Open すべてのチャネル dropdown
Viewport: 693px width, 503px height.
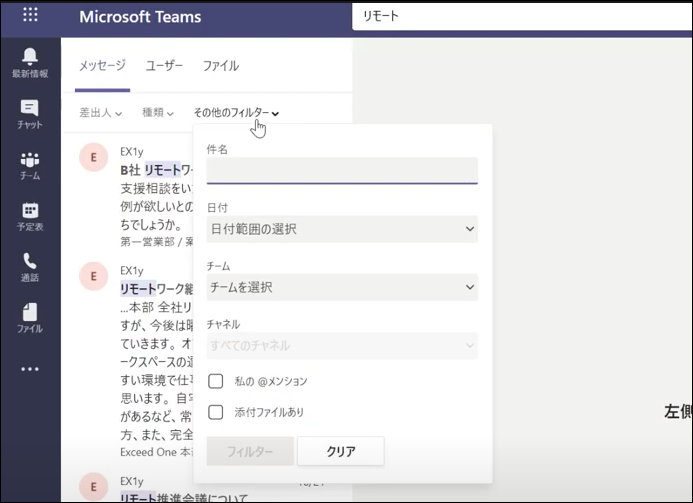pyautogui.click(x=342, y=346)
